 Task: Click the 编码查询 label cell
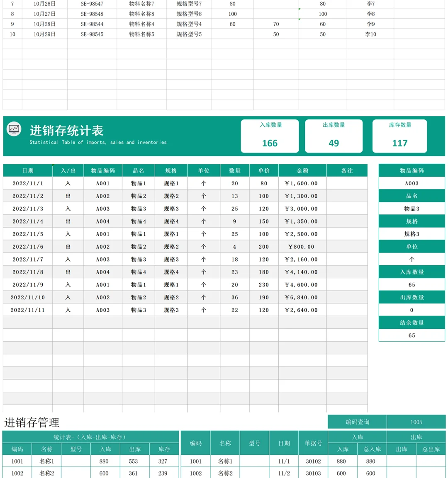point(357,422)
